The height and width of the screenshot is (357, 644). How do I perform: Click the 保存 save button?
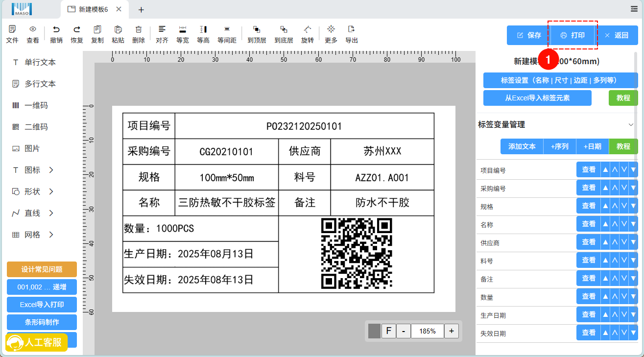(x=528, y=35)
